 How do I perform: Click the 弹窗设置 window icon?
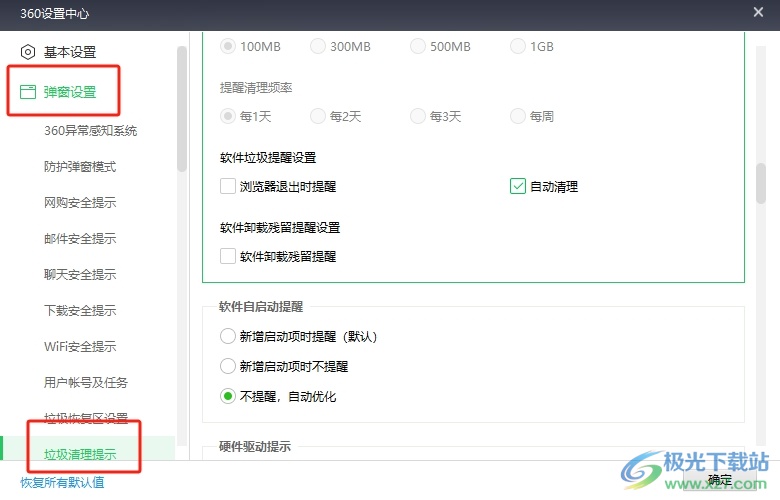(x=28, y=92)
